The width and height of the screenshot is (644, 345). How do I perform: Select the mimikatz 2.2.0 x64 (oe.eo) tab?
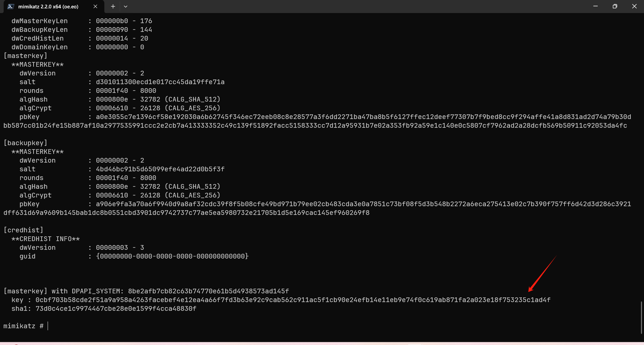point(48,6)
